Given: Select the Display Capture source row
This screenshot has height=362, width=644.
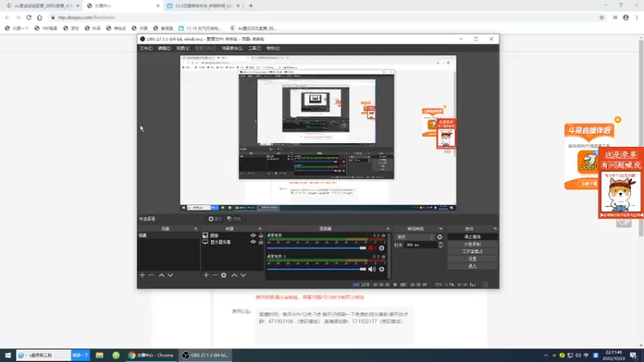Looking at the screenshot, I should pyautogui.click(x=233, y=242).
